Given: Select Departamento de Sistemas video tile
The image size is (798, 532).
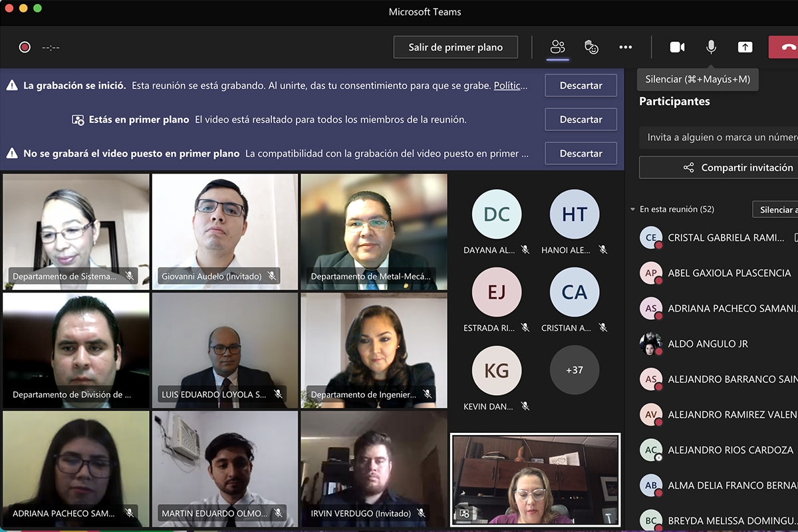Looking at the screenshot, I should tap(76, 232).
